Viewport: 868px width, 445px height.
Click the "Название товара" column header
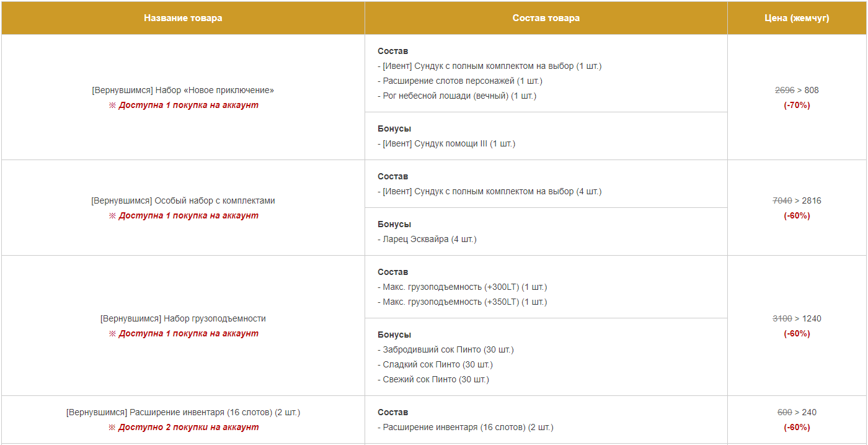coord(183,18)
